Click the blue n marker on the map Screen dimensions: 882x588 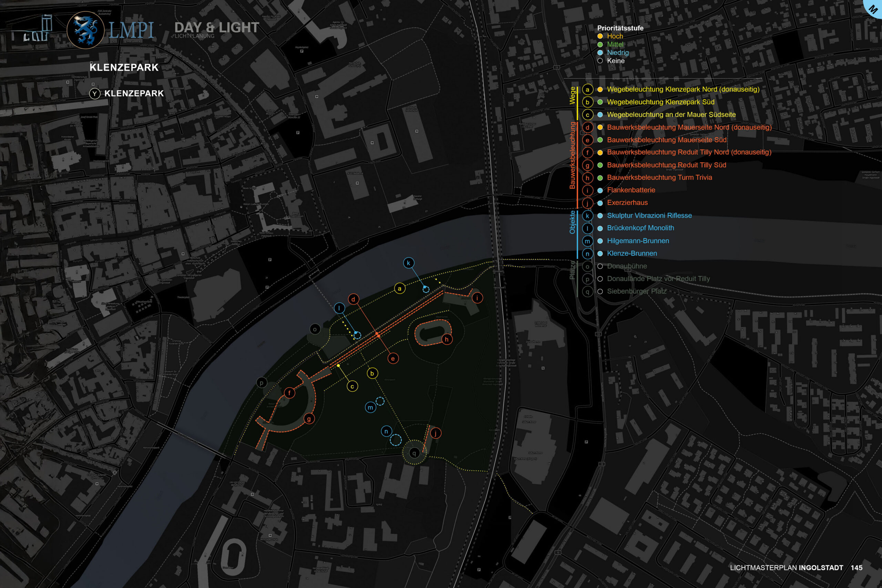[386, 431]
